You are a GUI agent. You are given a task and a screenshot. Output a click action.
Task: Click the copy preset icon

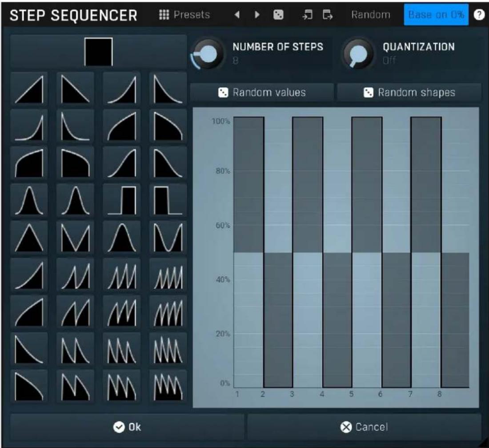[307, 15]
